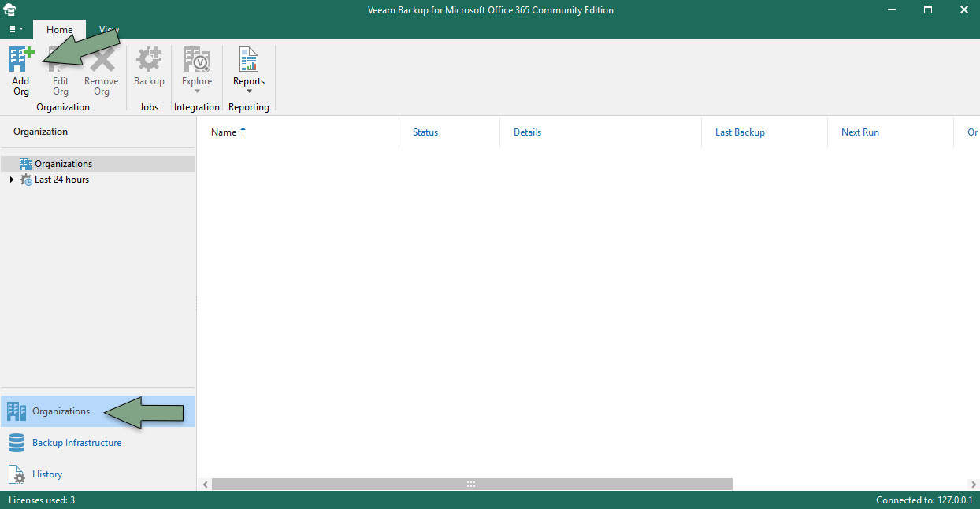Open the Reports dropdown arrow
The height and width of the screenshot is (509, 980).
(x=249, y=91)
